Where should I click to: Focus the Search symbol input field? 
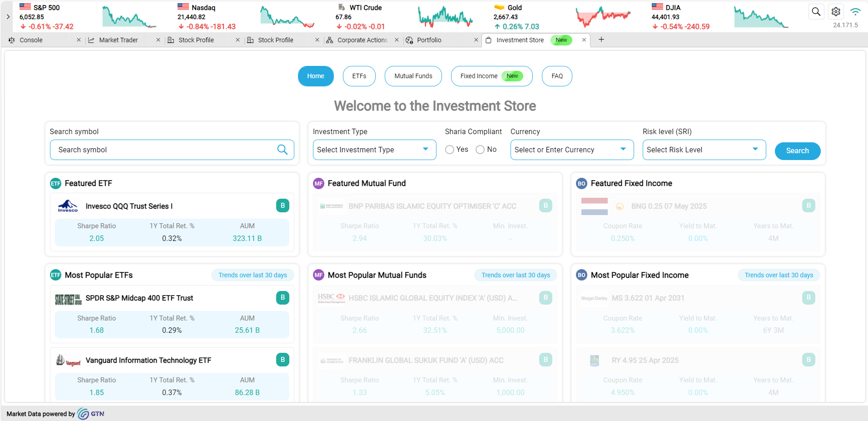(x=172, y=150)
